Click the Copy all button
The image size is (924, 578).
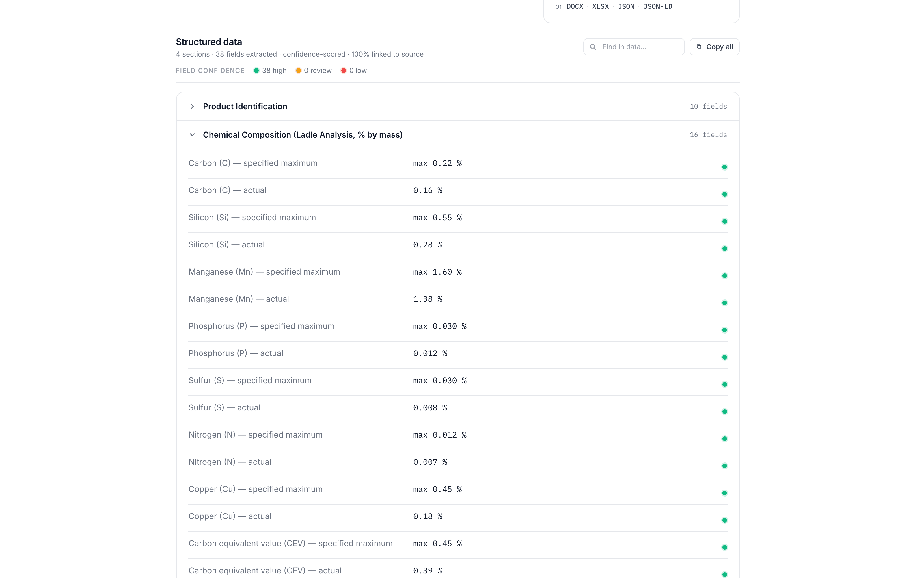714,47
